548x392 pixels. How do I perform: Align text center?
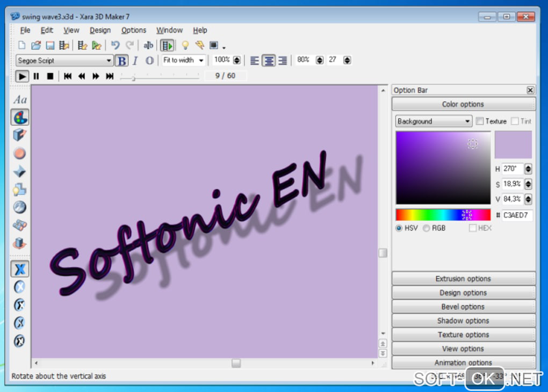click(269, 61)
